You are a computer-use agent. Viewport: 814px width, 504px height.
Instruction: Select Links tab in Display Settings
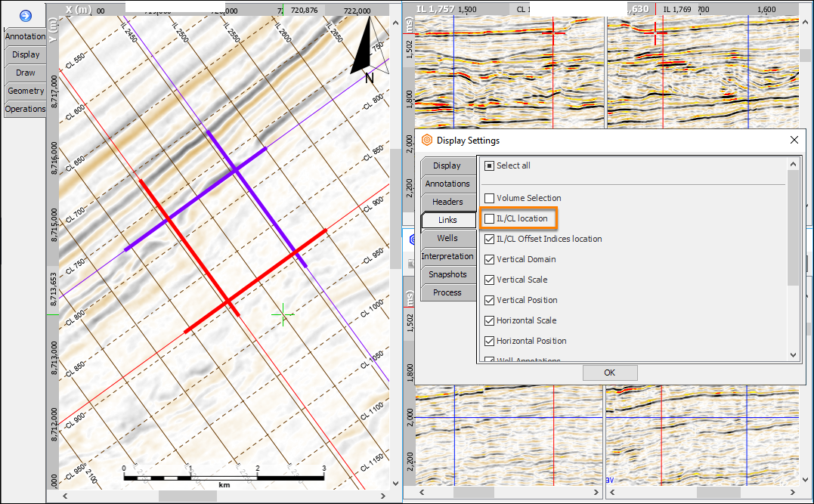point(448,220)
